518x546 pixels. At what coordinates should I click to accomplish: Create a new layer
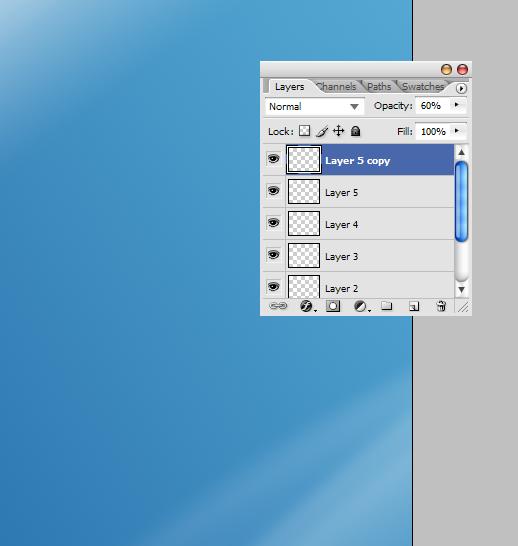pos(414,306)
